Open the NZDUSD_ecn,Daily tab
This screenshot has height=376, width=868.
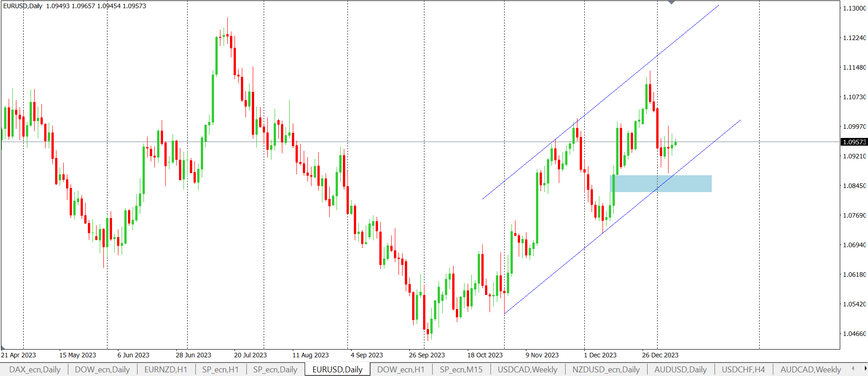pyautogui.click(x=606, y=370)
